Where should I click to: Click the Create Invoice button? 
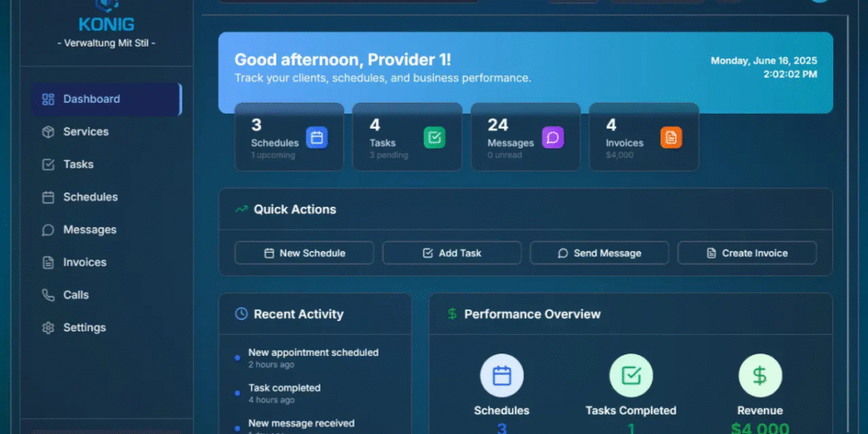point(747,253)
